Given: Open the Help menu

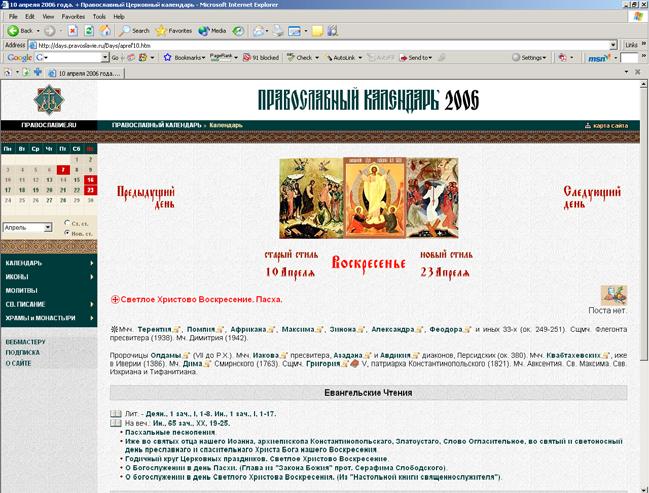Looking at the screenshot, I should [119, 17].
